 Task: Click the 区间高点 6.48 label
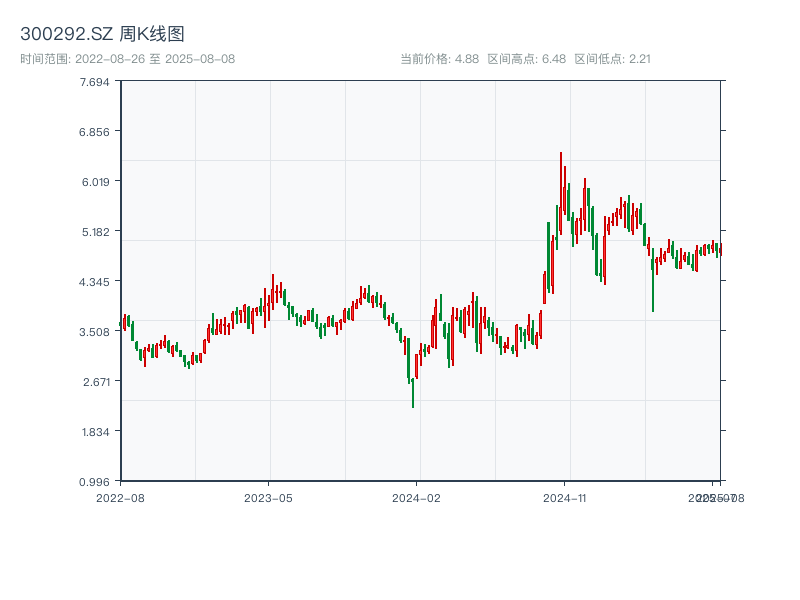[526, 59]
